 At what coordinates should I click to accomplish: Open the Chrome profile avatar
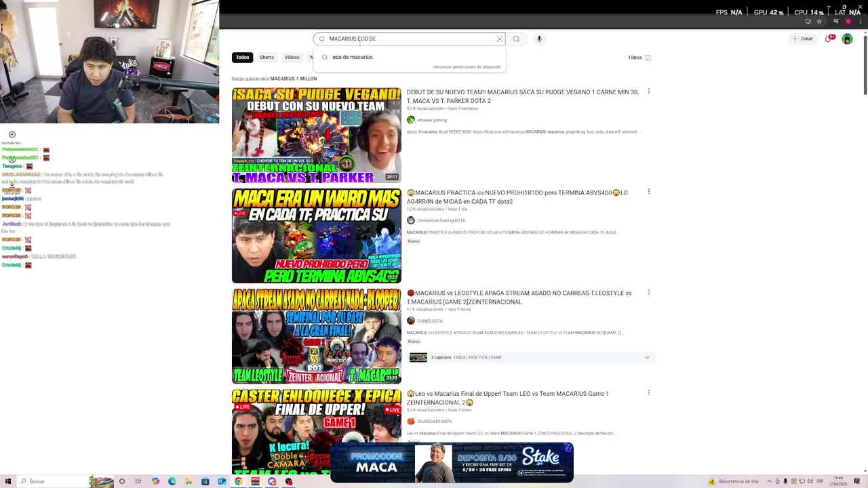(x=848, y=21)
